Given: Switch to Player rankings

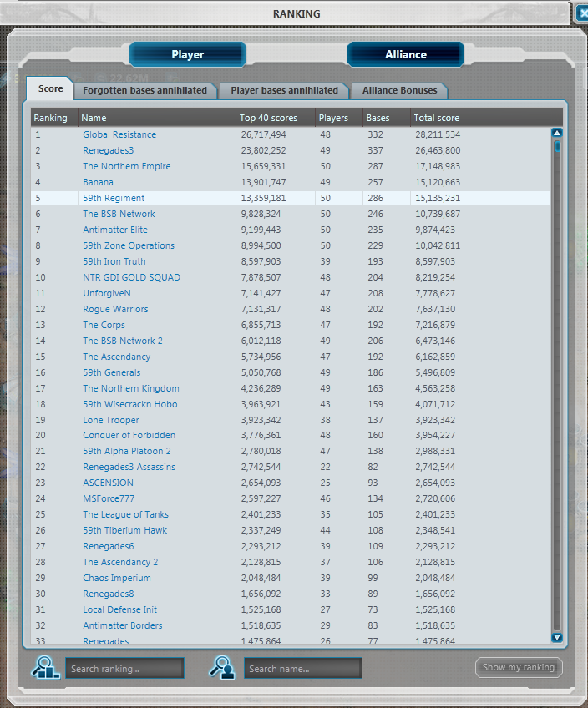Looking at the screenshot, I should click(x=187, y=54).
